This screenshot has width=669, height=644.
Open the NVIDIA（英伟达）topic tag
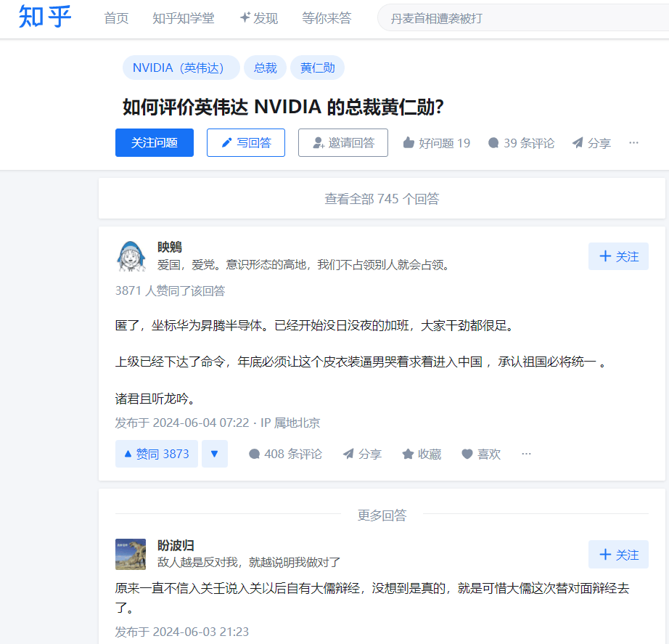[181, 68]
